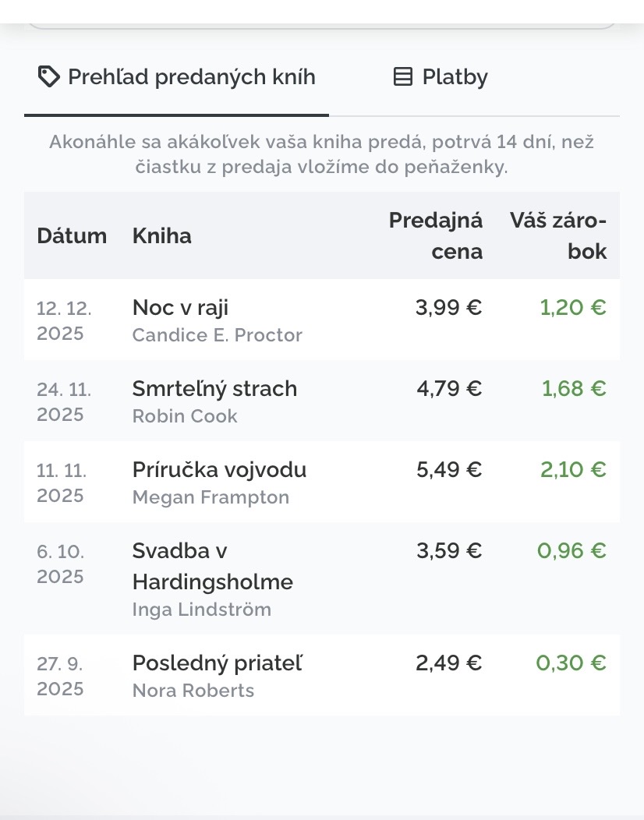This screenshot has height=820, width=644.
Task: Open the book Noc v raji
Action: [x=180, y=307]
